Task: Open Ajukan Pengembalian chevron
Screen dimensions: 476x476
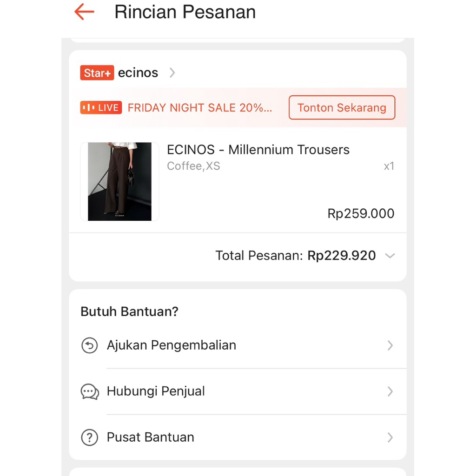Action: 390,345
